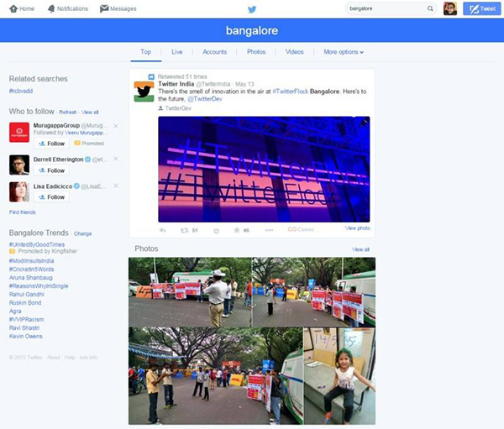Follow MurugappaGroup

point(51,144)
